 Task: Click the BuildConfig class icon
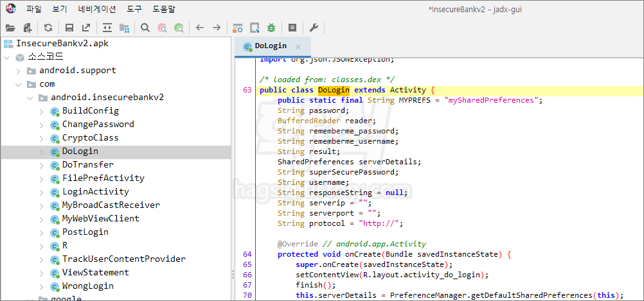pyautogui.click(x=55, y=112)
